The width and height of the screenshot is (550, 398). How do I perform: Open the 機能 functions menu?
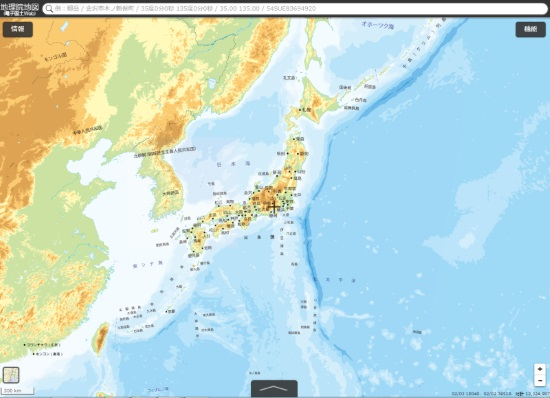530,29
